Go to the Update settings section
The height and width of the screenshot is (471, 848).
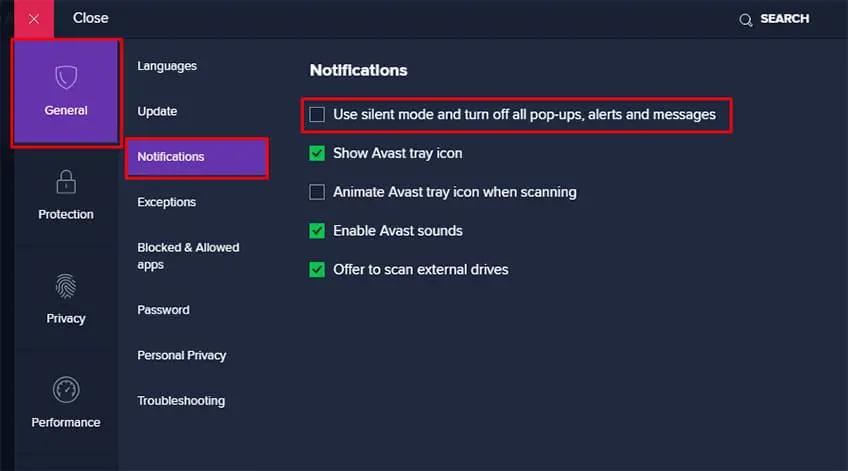pos(157,111)
